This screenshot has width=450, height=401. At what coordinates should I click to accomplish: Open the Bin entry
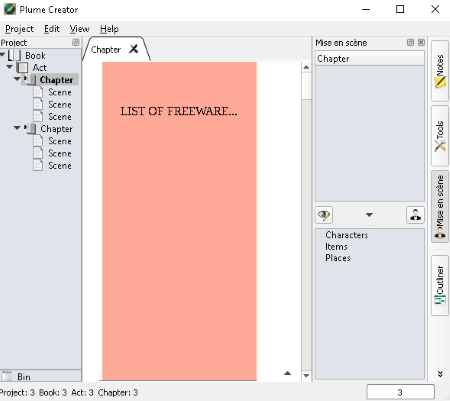pos(24,377)
